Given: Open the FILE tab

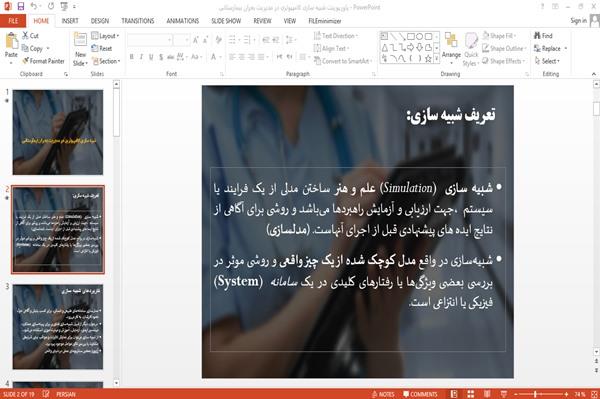Looking at the screenshot, I should 13,21.
